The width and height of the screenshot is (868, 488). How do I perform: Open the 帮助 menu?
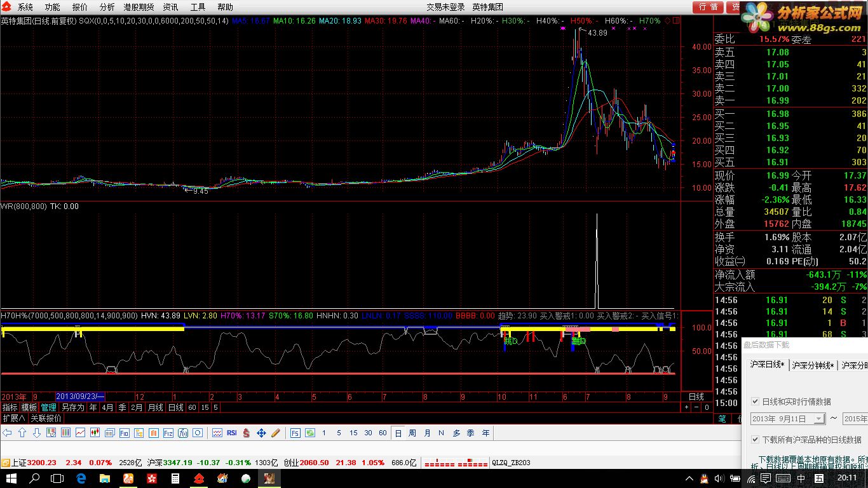[x=226, y=7]
